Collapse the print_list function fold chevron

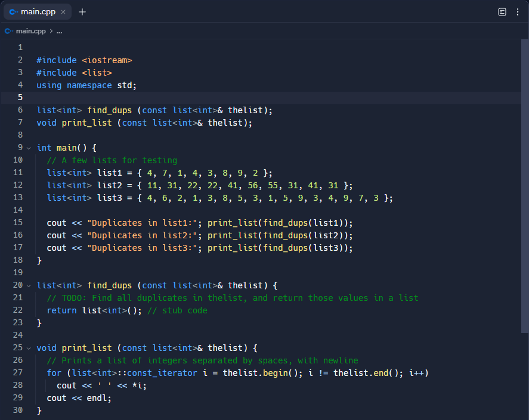click(29, 348)
